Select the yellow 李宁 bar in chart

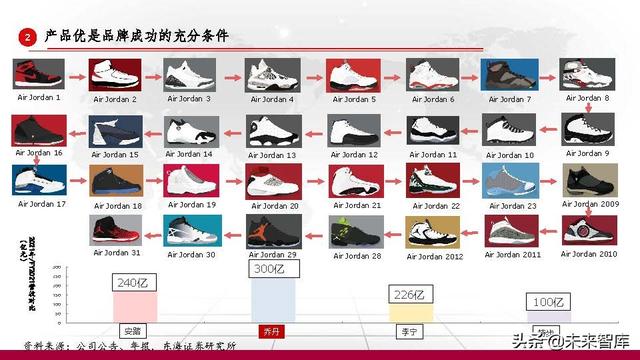pyautogui.click(x=411, y=313)
